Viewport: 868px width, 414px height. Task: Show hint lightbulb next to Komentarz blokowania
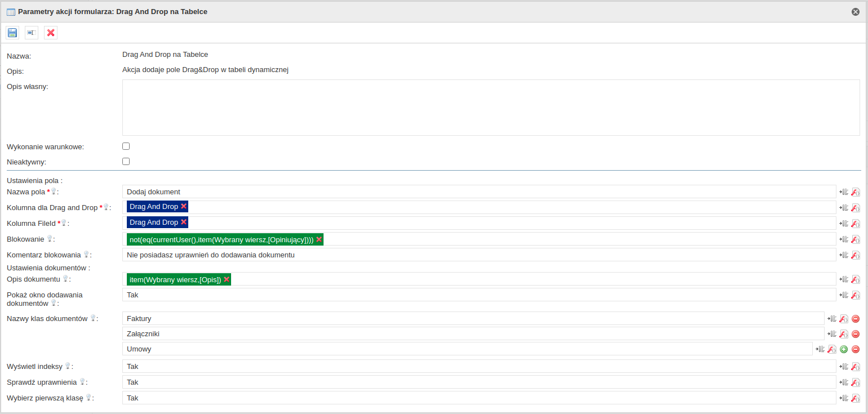click(x=86, y=254)
